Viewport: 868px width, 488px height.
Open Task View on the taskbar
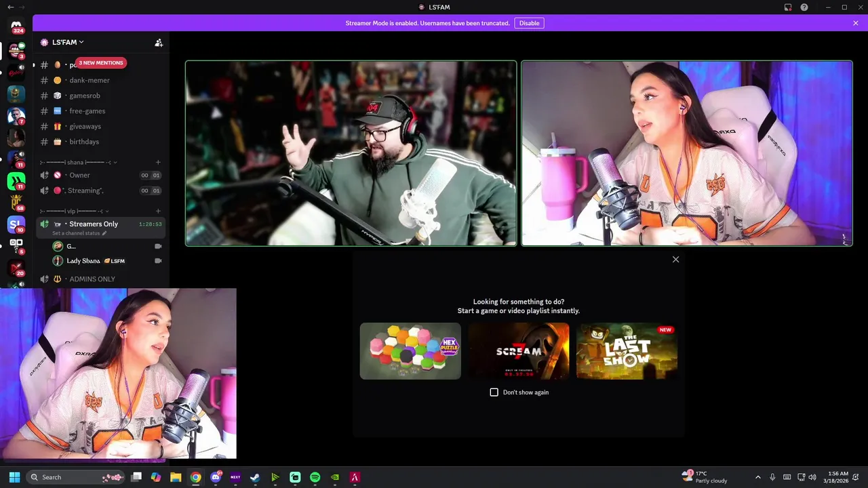[136, 477]
